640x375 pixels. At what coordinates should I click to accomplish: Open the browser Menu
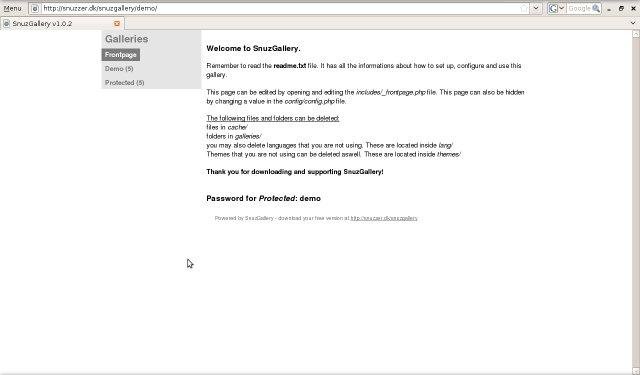[12, 8]
